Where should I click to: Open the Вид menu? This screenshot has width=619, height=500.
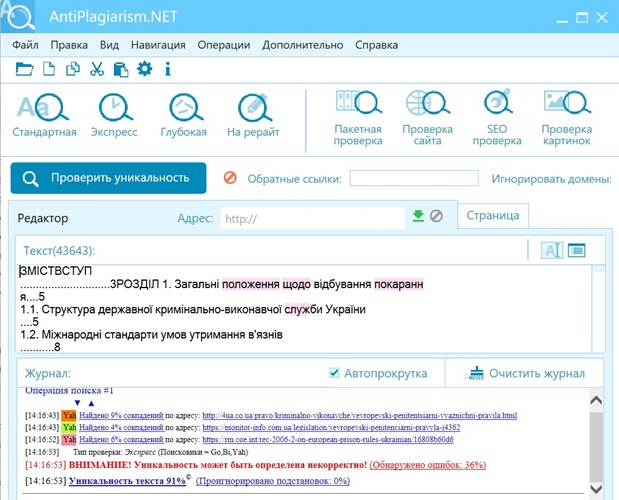109,45
